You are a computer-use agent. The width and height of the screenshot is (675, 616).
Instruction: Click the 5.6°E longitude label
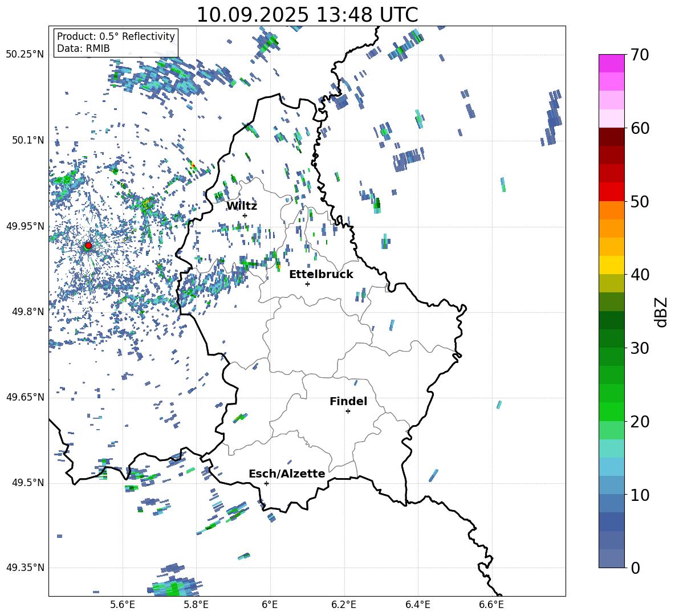point(123,605)
